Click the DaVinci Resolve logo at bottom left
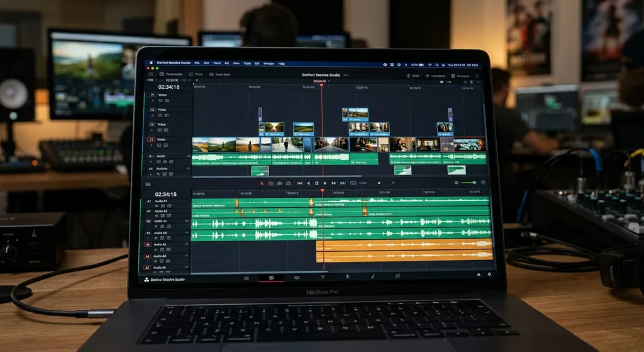The width and height of the screenshot is (644, 352). [146, 280]
